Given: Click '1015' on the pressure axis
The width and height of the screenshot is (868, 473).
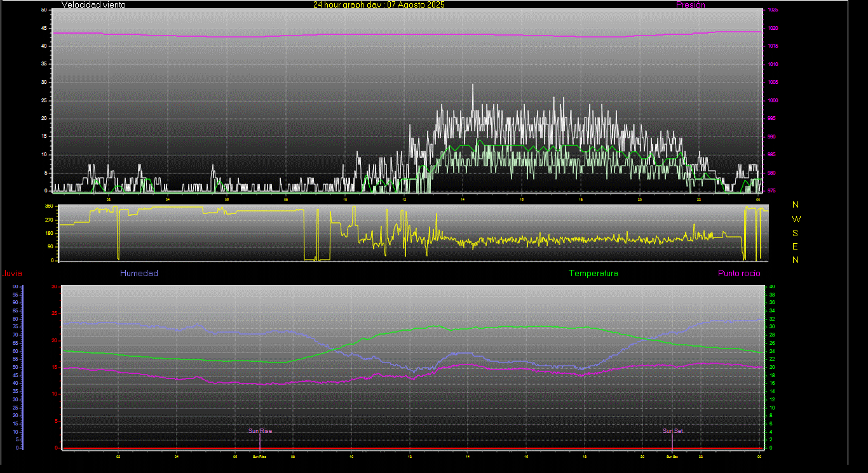Looking at the screenshot, I should pyautogui.click(x=773, y=46).
